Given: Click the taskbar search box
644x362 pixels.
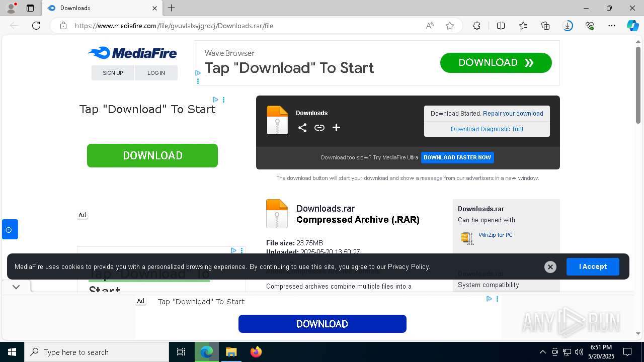Looking at the screenshot, I should tap(97, 352).
